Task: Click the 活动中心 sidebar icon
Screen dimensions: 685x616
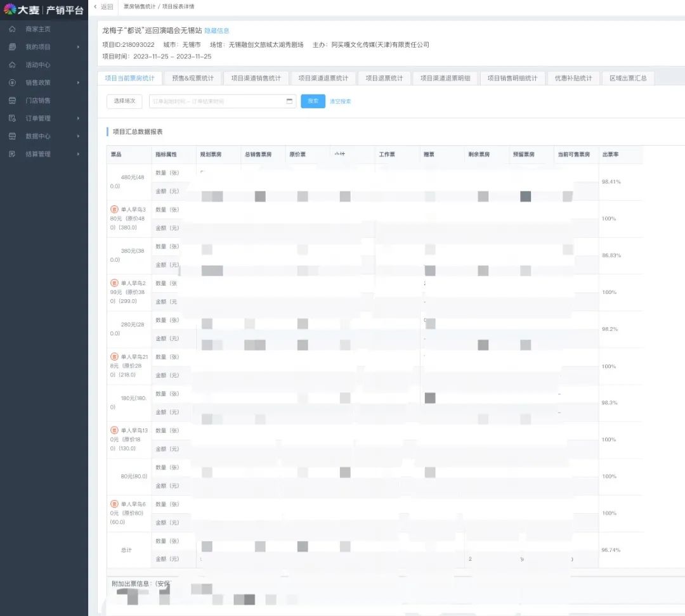Action: [x=12, y=65]
